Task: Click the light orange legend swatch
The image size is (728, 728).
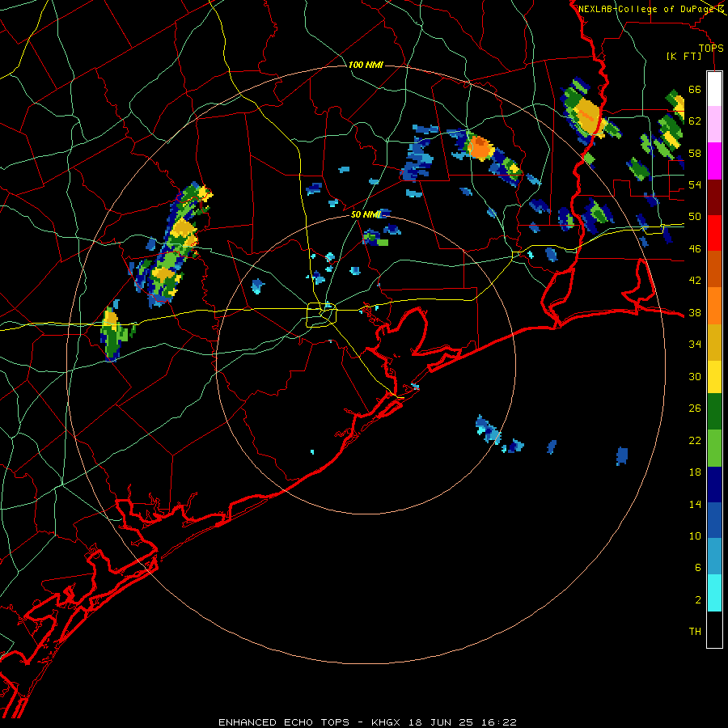Action: [714, 306]
